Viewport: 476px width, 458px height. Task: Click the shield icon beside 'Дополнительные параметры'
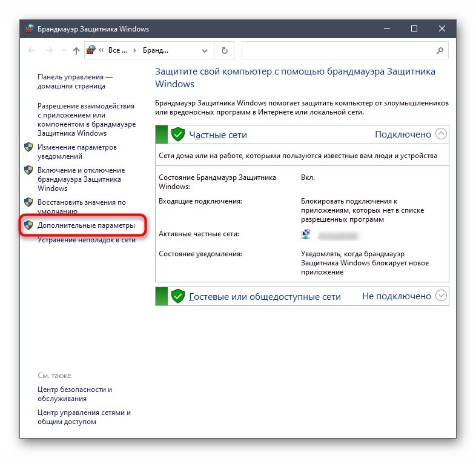coord(28,225)
